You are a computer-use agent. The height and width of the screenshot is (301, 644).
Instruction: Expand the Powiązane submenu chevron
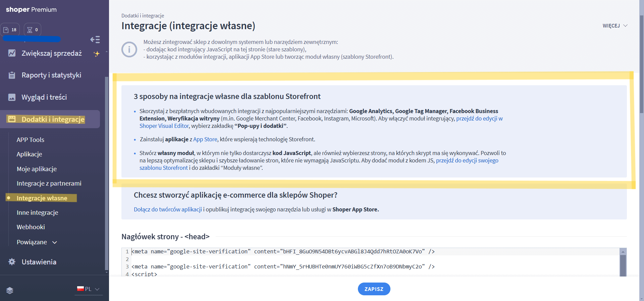[55, 242]
